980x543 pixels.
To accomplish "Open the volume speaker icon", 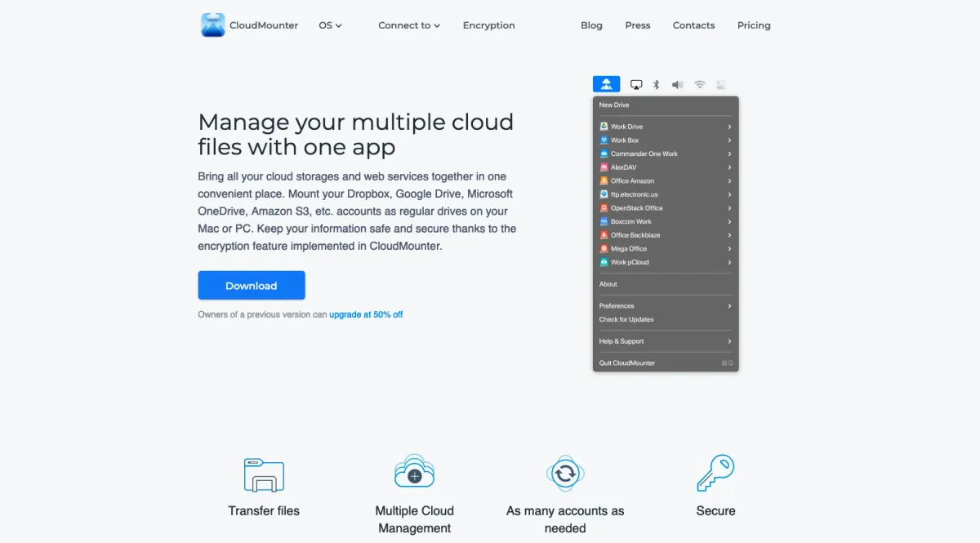I will click(x=677, y=84).
